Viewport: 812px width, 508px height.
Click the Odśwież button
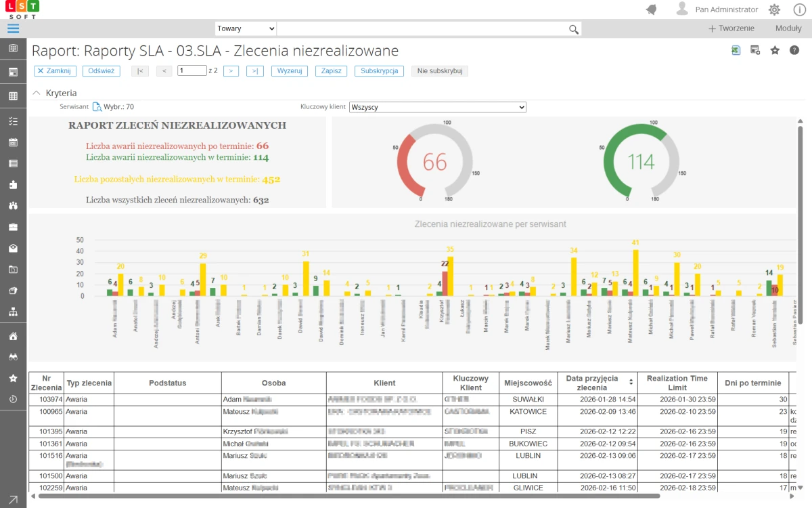coord(101,71)
